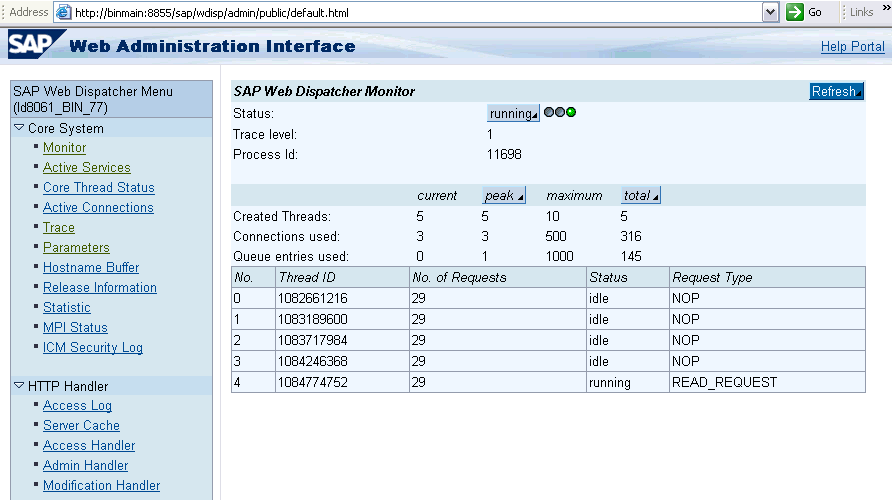Screen dimensions: 892x500
Task: Collapse the Core System section
Action: pos(19,128)
